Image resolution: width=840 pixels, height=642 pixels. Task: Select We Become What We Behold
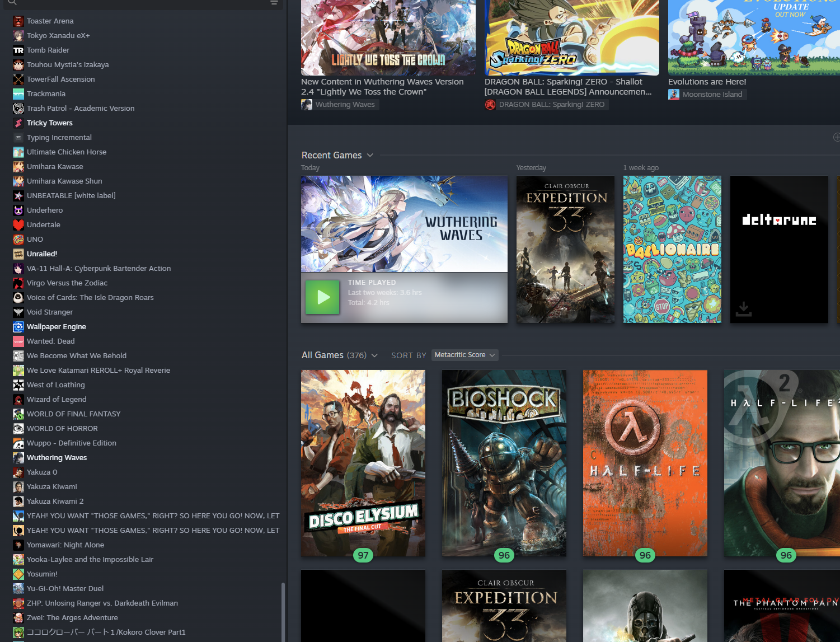coord(77,356)
